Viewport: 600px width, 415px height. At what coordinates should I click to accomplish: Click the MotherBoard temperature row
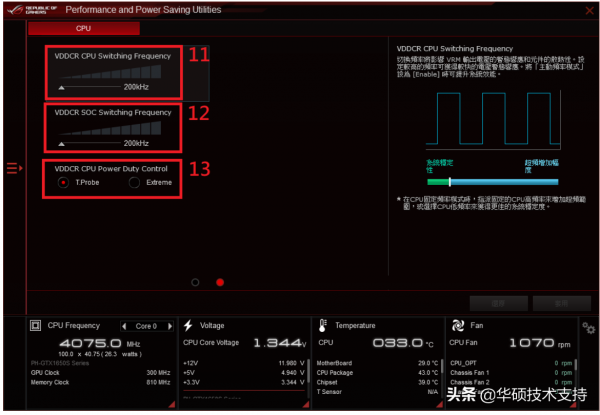[x=377, y=363]
